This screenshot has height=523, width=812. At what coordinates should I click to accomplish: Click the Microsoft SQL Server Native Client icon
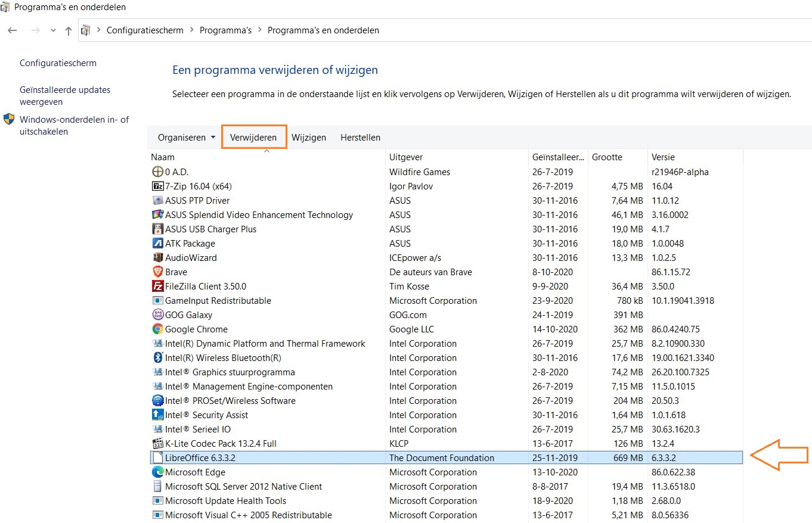point(158,487)
